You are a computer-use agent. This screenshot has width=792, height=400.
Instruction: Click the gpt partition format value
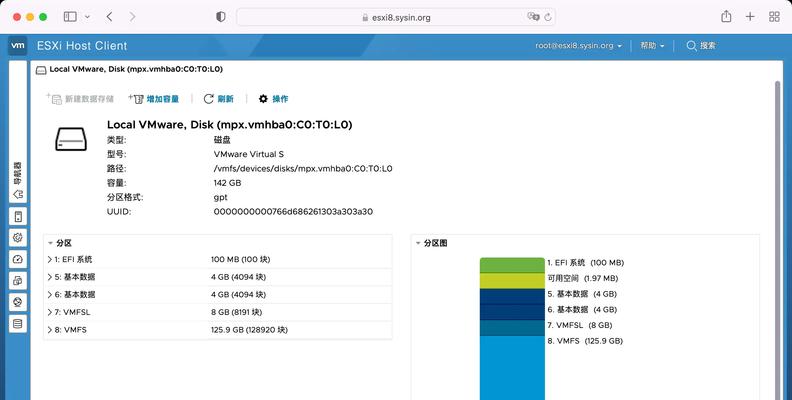coord(221,197)
